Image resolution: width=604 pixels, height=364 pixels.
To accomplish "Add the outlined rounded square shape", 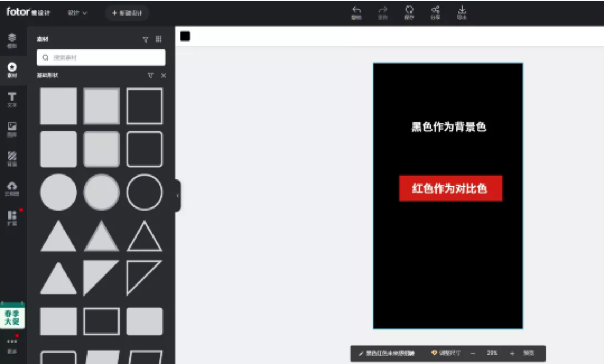I will [145, 149].
